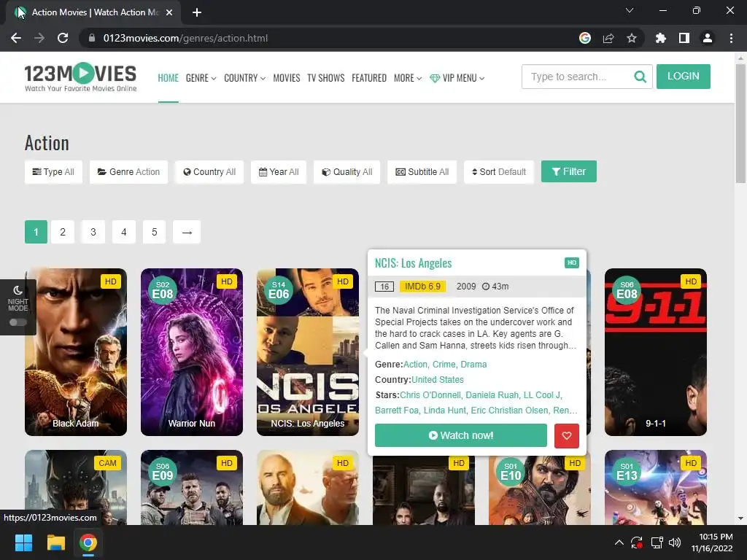Open the Quality All filter dropdown
This screenshot has width=747, height=560.
347,172
